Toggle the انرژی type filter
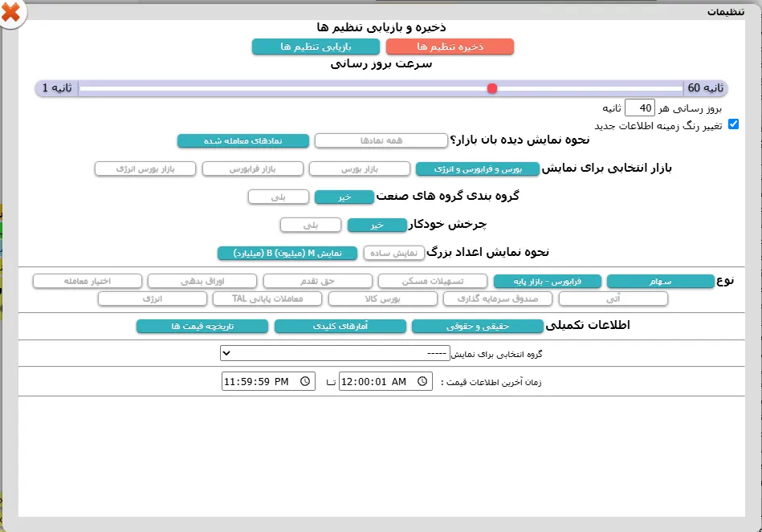Image resolution: width=762 pixels, height=532 pixels. coord(153,298)
